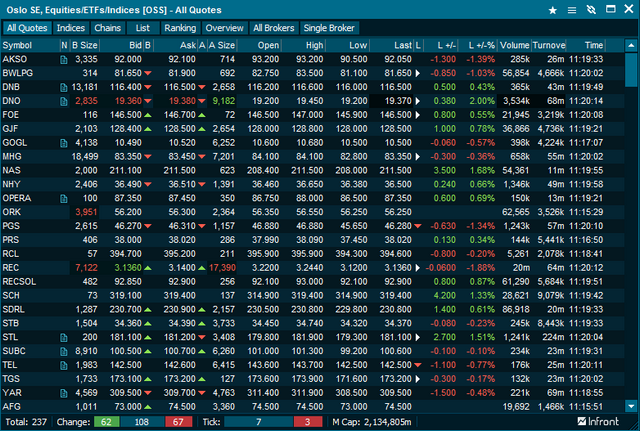The width and height of the screenshot is (640, 431).
Task: Click NAS change value 3.500
Action: [444, 170]
